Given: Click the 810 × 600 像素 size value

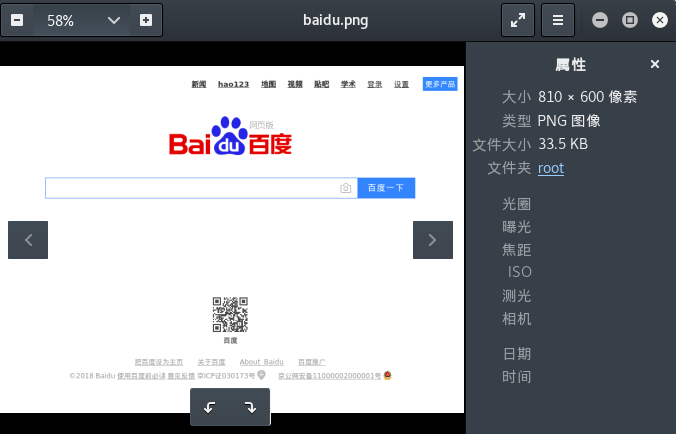Looking at the screenshot, I should point(587,97).
